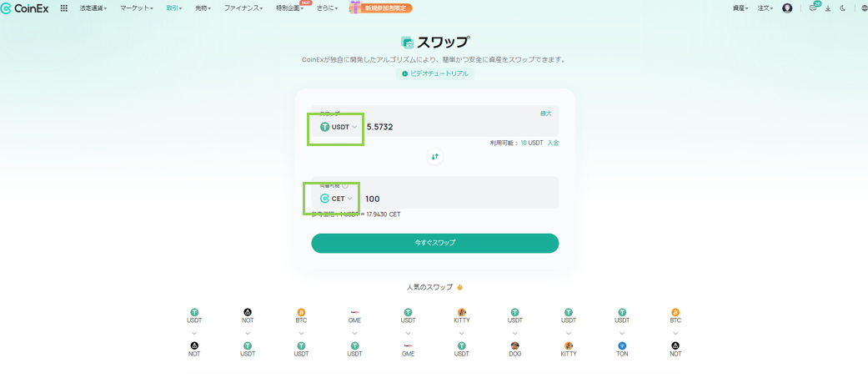This screenshot has width=868, height=378.
Task: Open the CET currency selector dropdown
Action: [336, 199]
